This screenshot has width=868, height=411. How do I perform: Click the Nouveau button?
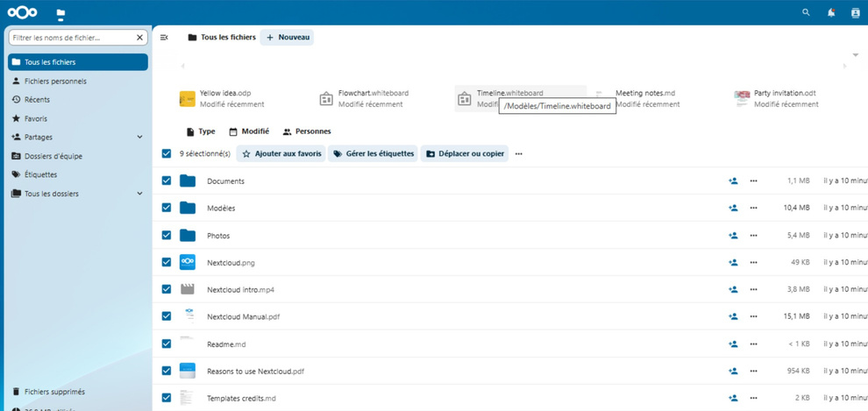pos(287,38)
